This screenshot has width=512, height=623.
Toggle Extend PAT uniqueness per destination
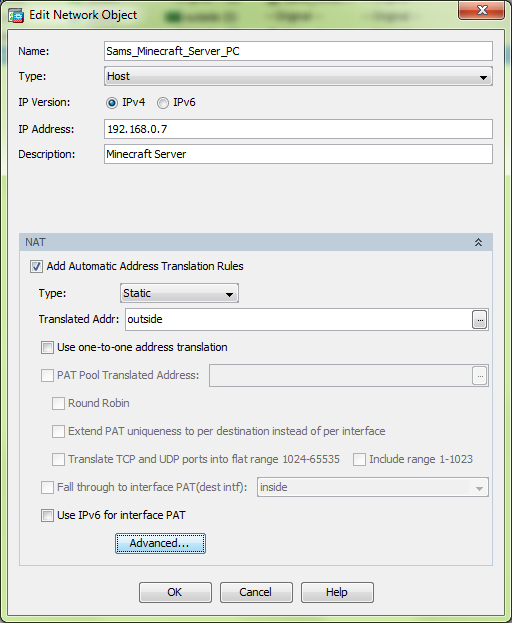(x=58, y=431)
